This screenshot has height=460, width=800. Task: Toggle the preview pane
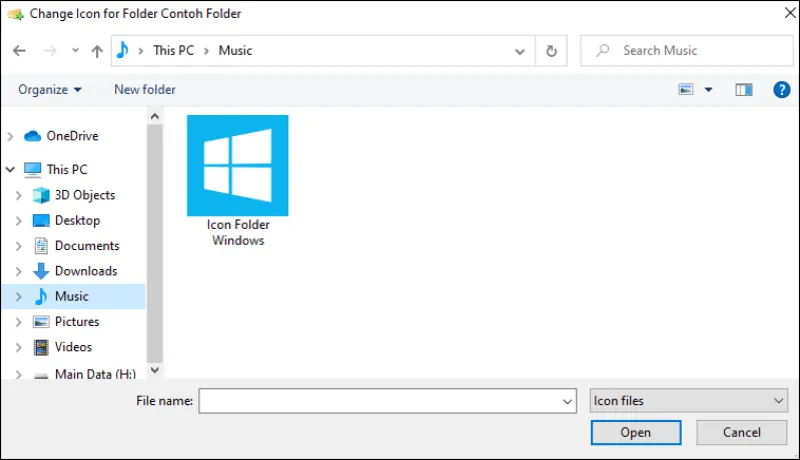[743, 90]
